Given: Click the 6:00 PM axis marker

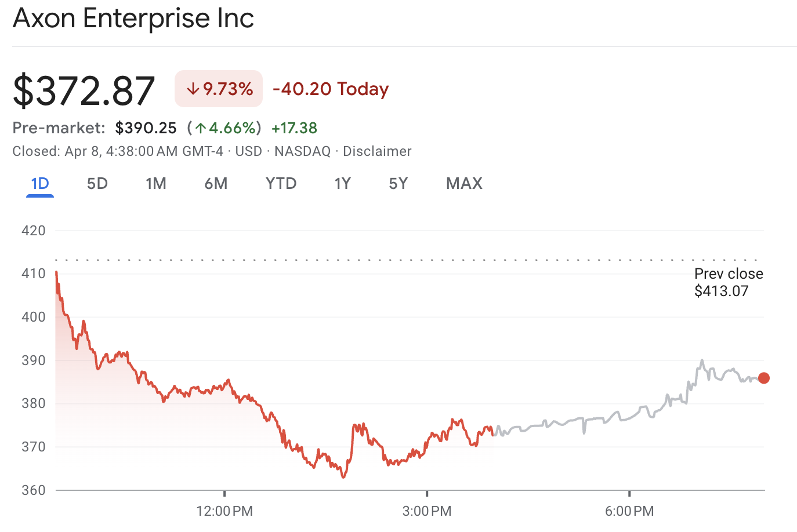Looking at the screenshot, I should [629, 511].
